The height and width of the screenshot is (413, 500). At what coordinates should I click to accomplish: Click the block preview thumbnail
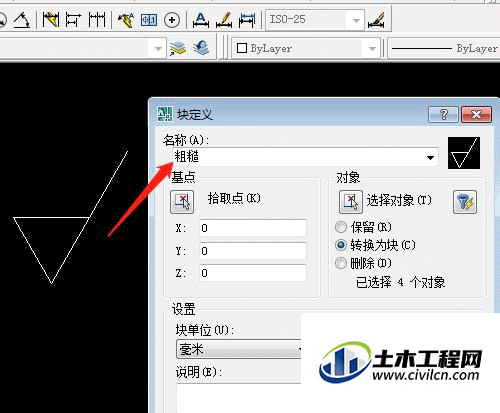click(x=464, y=153)
